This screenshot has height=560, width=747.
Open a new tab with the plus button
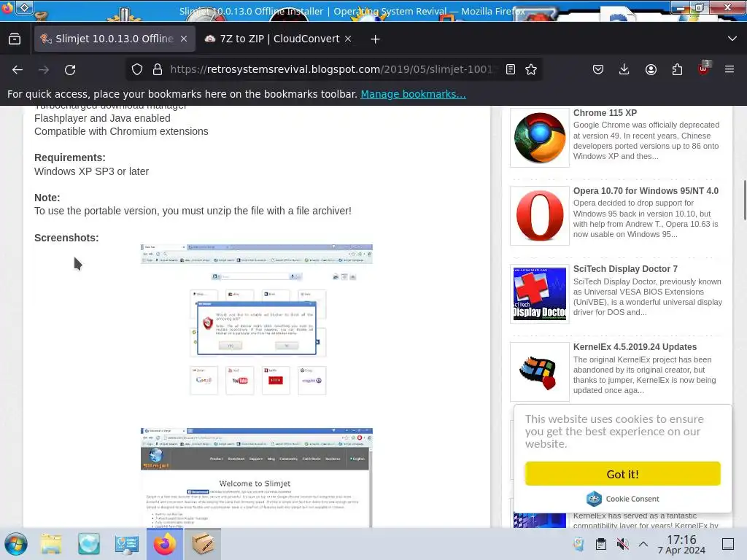click(x=376, y=39)
